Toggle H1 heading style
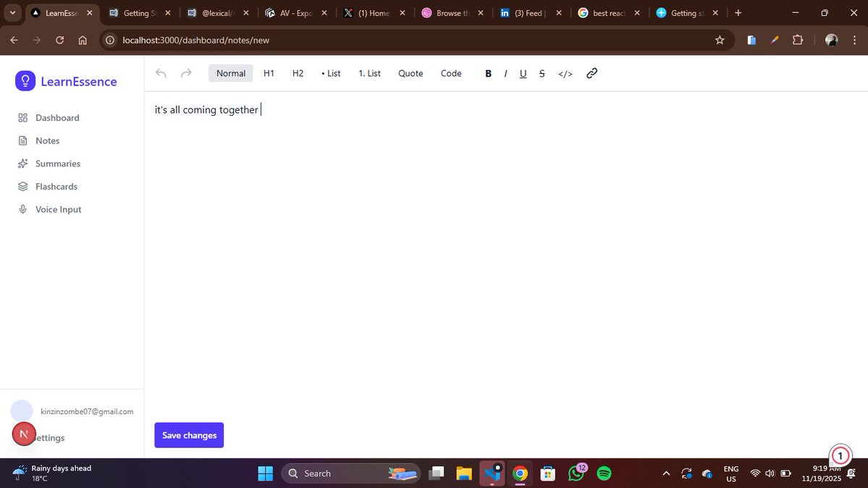The image size is (868, 488). pos(269,73)
